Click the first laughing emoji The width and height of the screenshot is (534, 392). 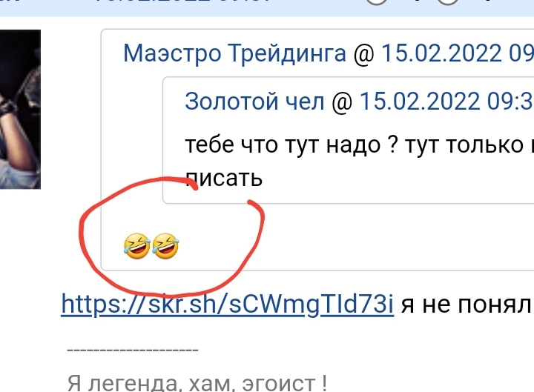pos(137,246)
